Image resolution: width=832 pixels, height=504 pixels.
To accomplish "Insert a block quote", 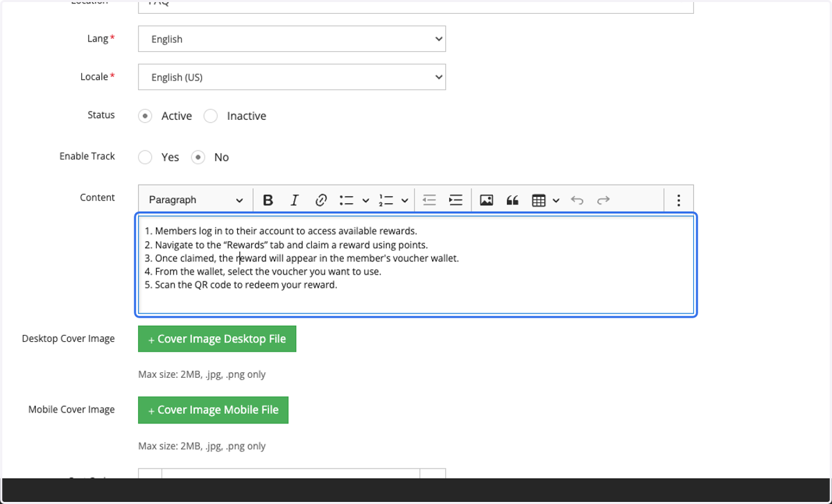I will tap(513, 200).
